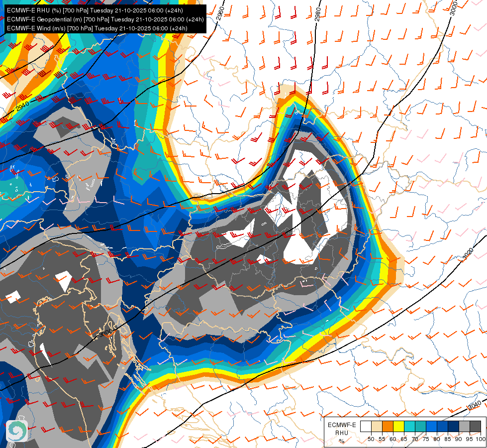Image resolution: width=487 pixels, height=448 pixels.
Task: Click the legend value label 80
Action: tap(437, 439)
